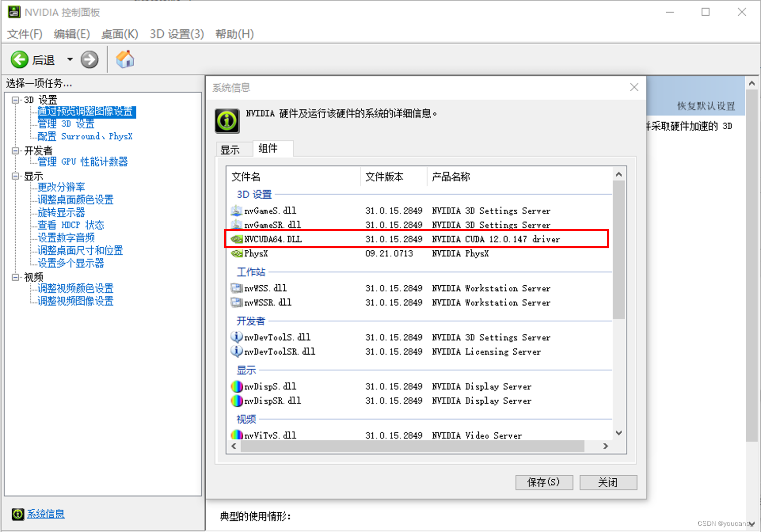Click the component list scroll-down arrow
This screenshot has width=761, height=532.
click(x=619, y=433)
